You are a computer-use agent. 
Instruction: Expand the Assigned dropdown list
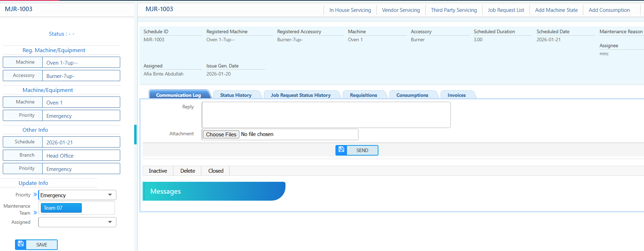coord(77,222)
